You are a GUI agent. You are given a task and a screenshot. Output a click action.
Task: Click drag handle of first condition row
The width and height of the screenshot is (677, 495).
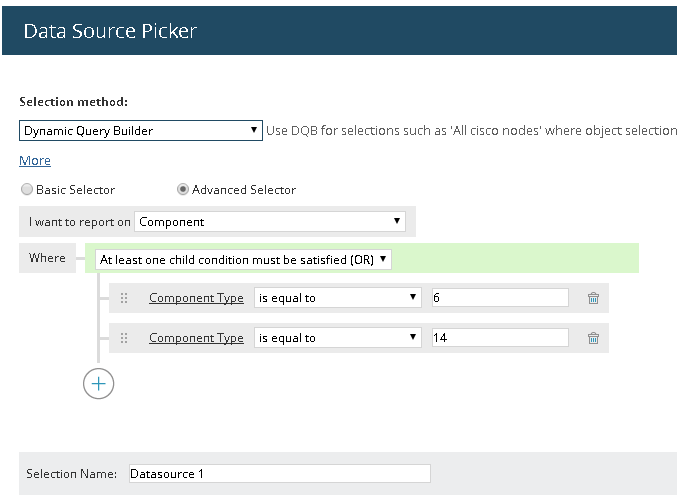coord(125,298)
